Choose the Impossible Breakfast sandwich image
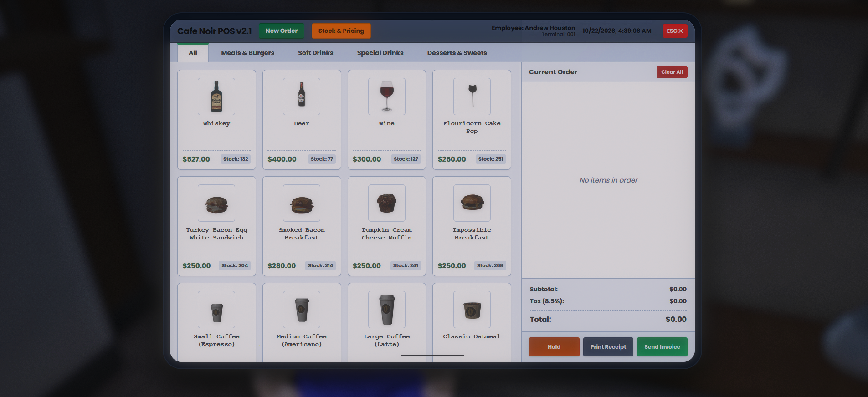 point(472,203)
